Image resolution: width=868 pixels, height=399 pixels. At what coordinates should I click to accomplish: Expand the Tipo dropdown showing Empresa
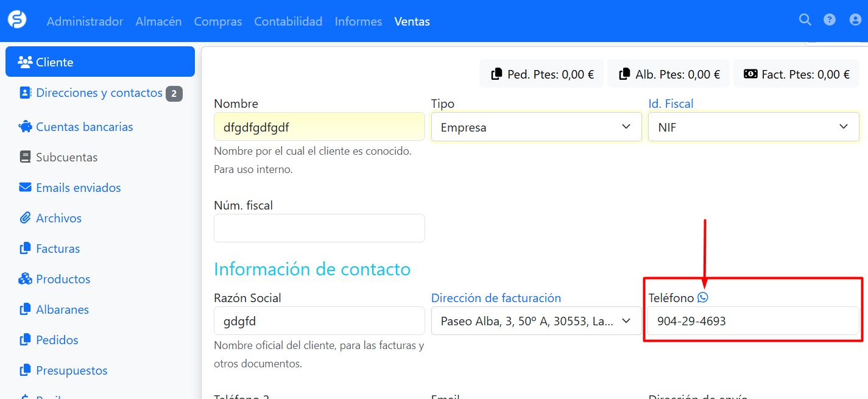click(x=536, y=127)
